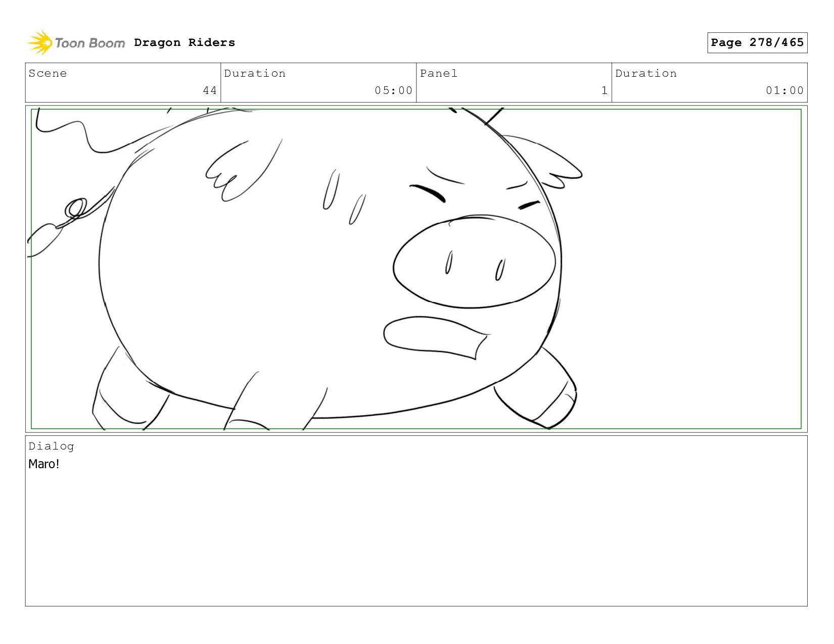Click the pig's open mouth drawing

[x=436, y=337]
